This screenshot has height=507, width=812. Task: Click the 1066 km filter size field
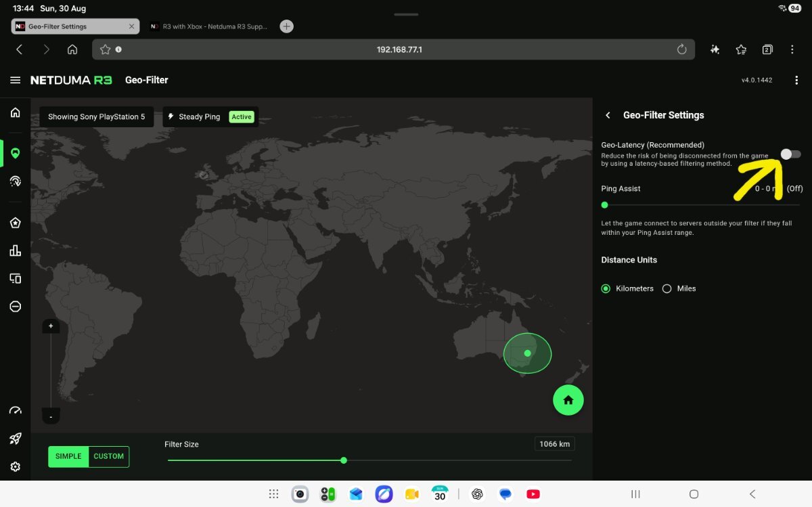point(554,444)
